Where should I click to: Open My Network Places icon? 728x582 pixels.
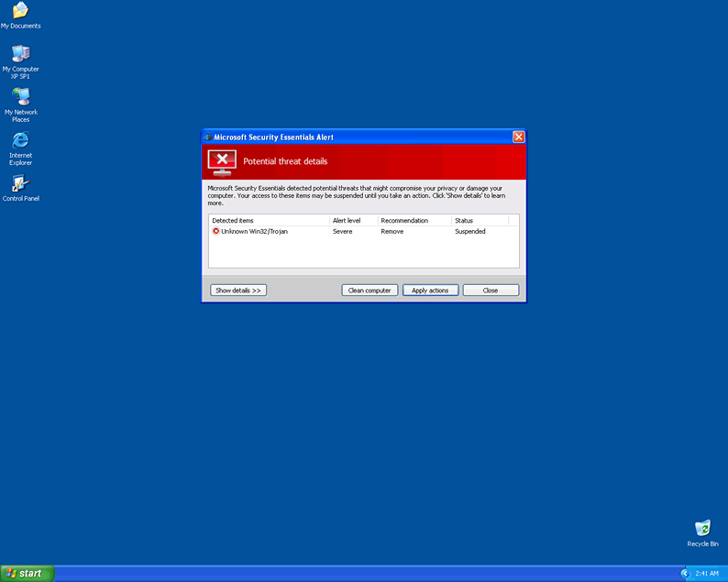20,98
